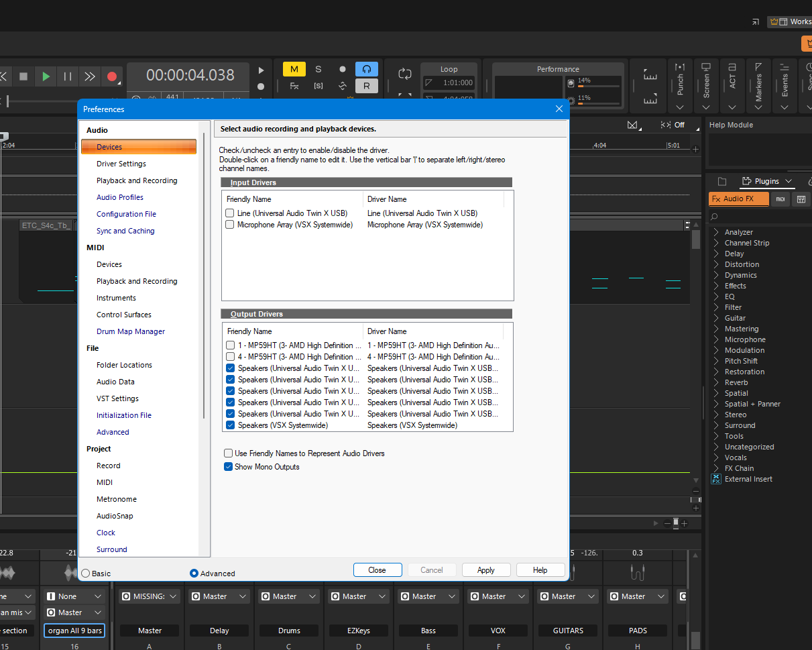
Task: Click the bypass exclusive solo [S] icon
Action: [x=318, y=86]
